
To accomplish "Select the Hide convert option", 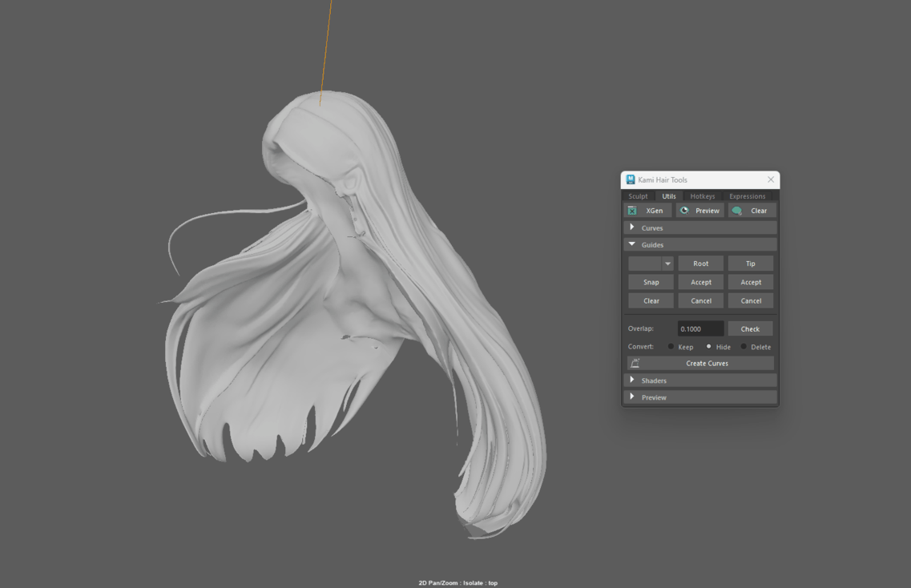I will pos(709,347).
